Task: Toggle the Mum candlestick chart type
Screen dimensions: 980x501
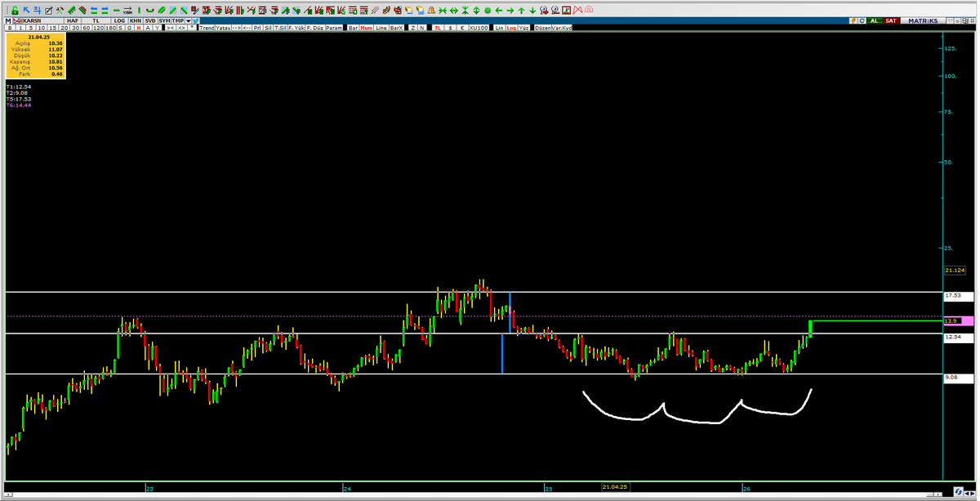Action: [366, 28]
